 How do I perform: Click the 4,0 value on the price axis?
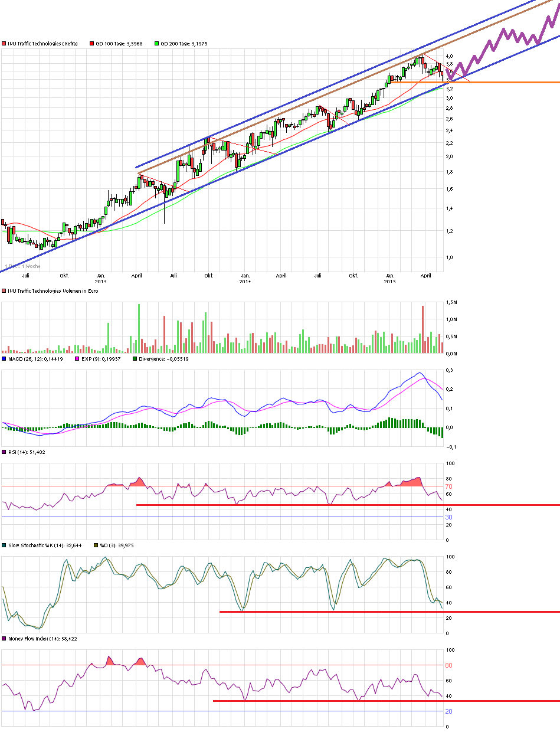449,57
